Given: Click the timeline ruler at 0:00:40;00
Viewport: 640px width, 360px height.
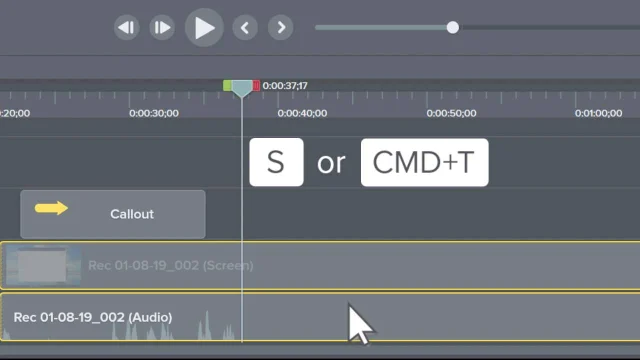Looking at the screenshot, I should [x=302, y=113].
